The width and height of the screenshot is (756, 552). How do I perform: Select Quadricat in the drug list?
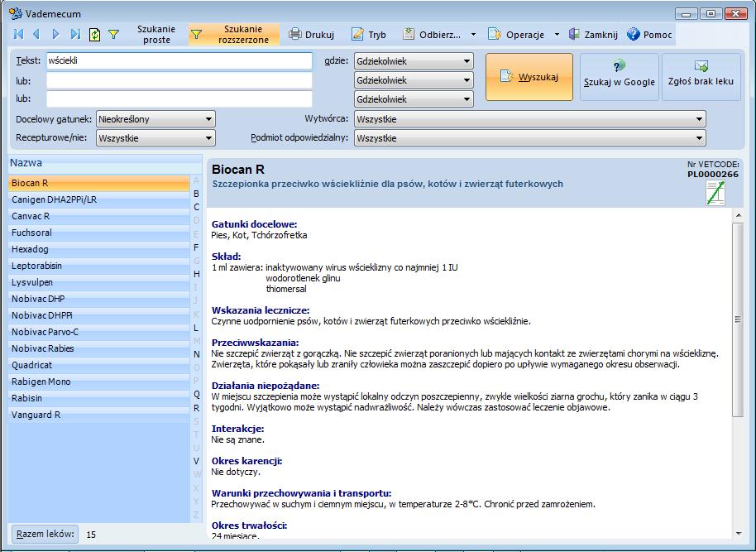click(98, 365)
